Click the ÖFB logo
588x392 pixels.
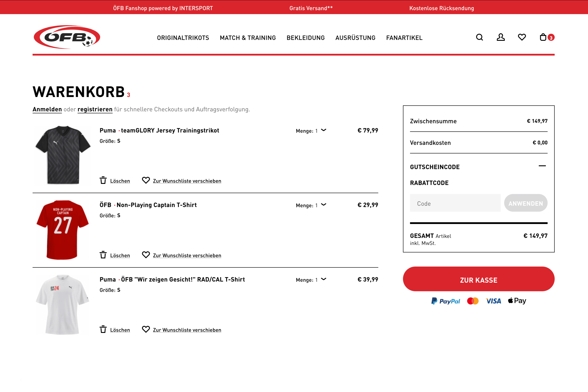point(67,37)
